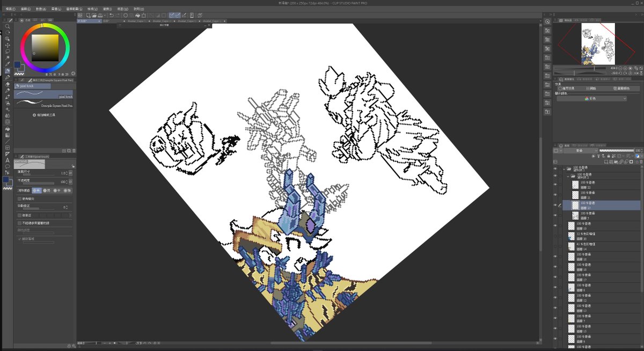Click the dark blue foreground color swatch
This screenshot has width=644, height=351.
pyautogui.click(x=5, y=179)
